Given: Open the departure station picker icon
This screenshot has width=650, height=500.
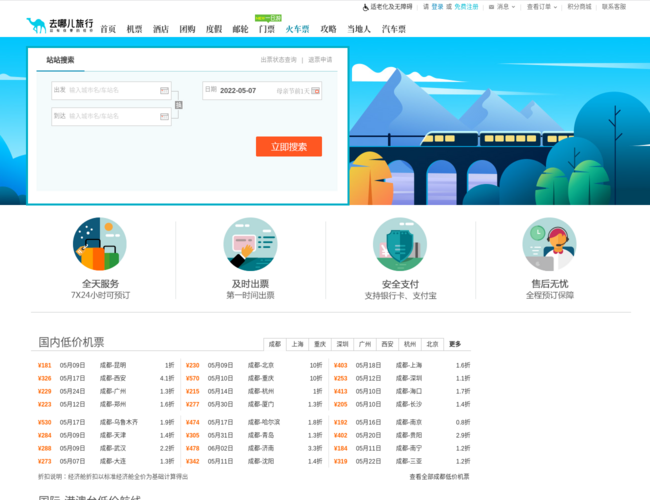Looking at the screenshot, I should coord(164,90).
